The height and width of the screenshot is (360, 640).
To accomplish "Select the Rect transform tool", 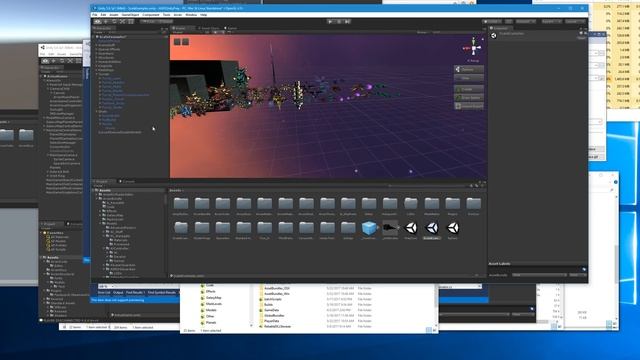I will click(131, 21).
